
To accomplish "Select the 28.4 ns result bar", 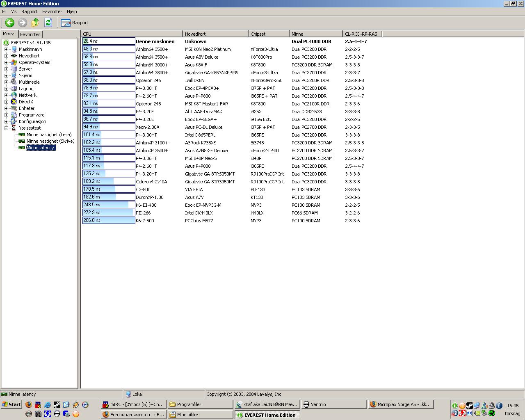I will point(109,41).
